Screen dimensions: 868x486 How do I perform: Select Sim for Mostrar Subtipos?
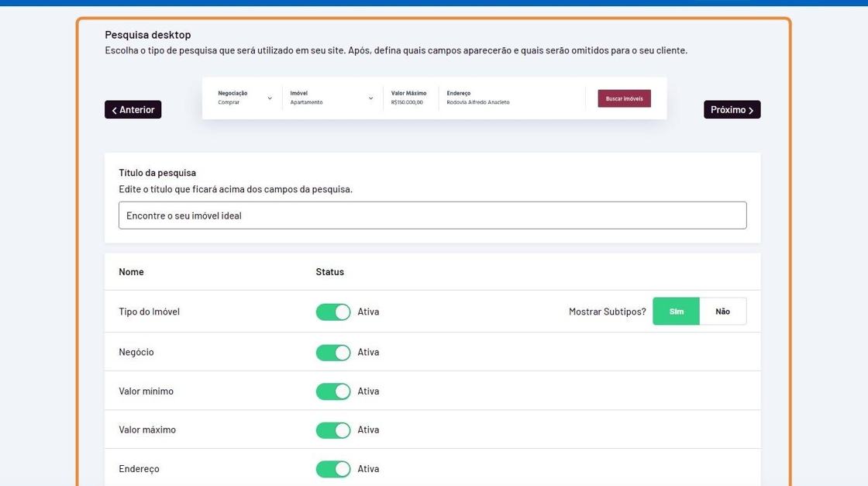[x=676, y=312]
